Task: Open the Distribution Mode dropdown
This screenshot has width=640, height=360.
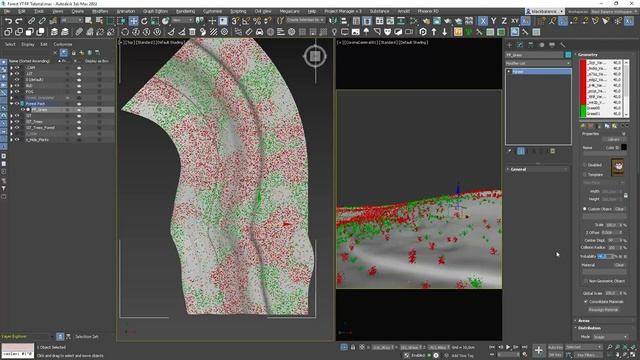Action: pos(610,337)
